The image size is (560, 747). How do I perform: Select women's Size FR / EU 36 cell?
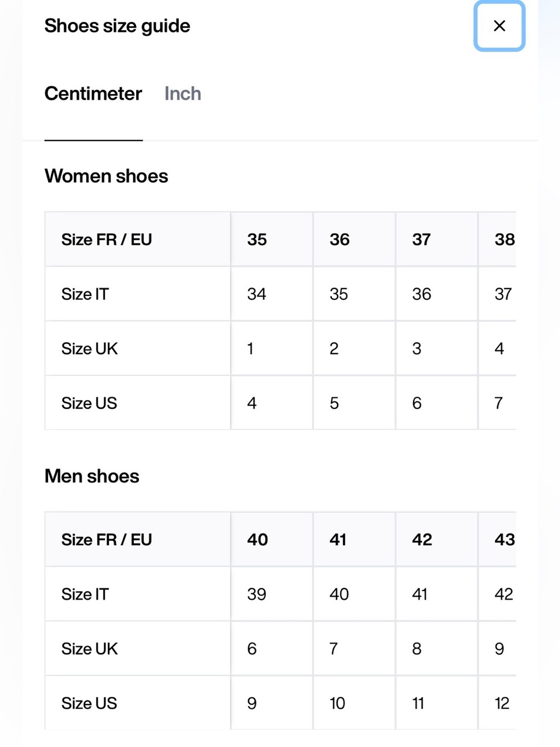click(x=354, y=239)
